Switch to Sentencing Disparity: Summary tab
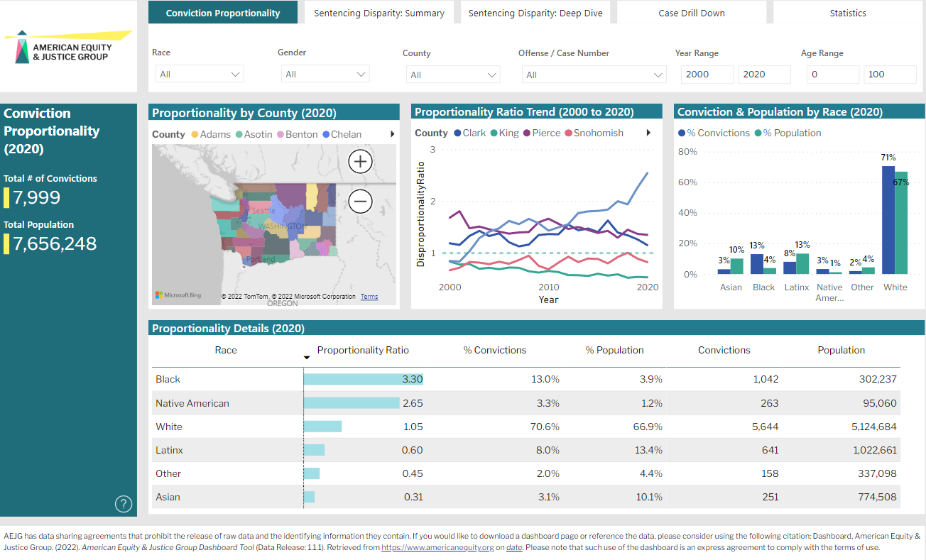This screenshot has width=926, height=560. pyautogui.click(x=379, y=13)
